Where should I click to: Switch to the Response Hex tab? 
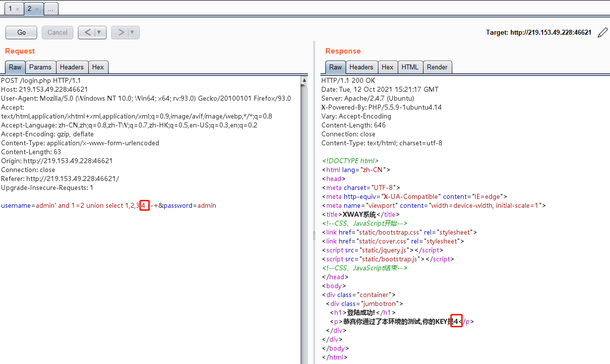[x=388, y=67]
